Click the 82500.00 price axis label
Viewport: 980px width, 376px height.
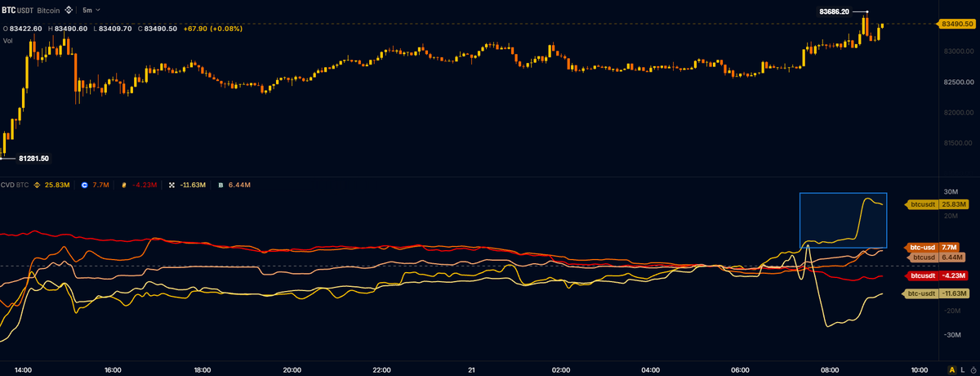[x=958, y=82]
